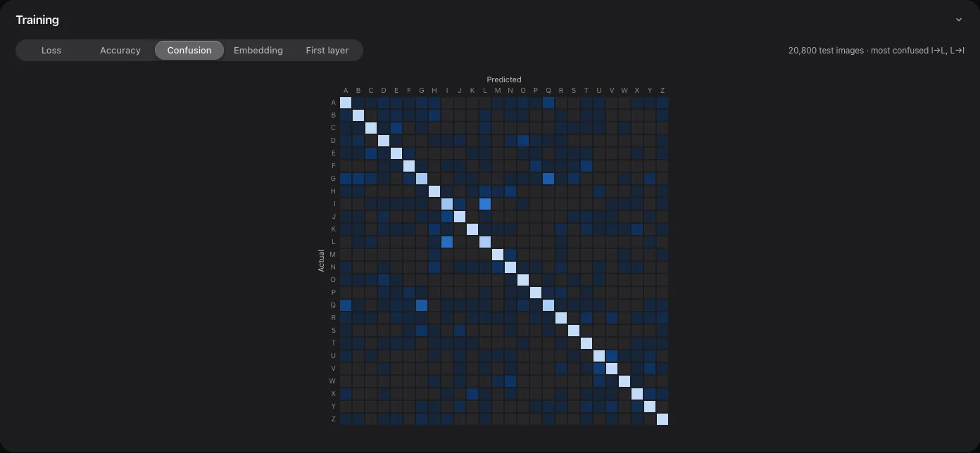Select matrix cell actual F, predicted T
The image size is (980, 453).
point(586,166)
